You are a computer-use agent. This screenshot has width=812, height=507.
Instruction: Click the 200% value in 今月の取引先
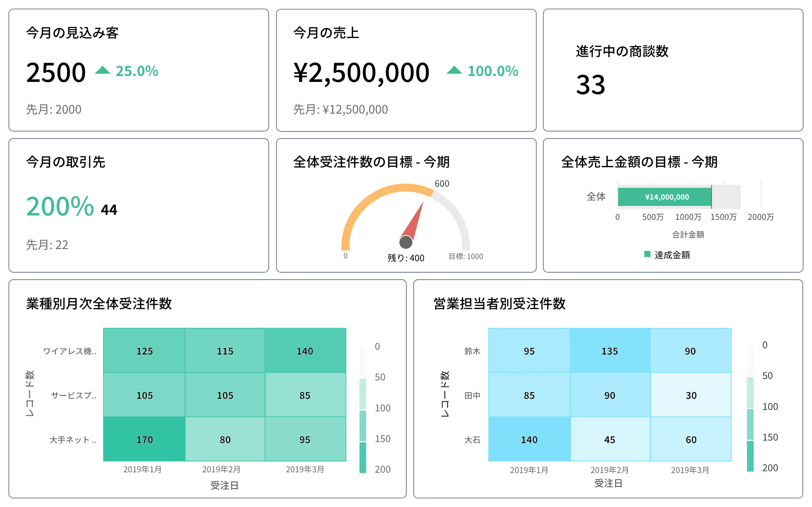pos(60,206)
